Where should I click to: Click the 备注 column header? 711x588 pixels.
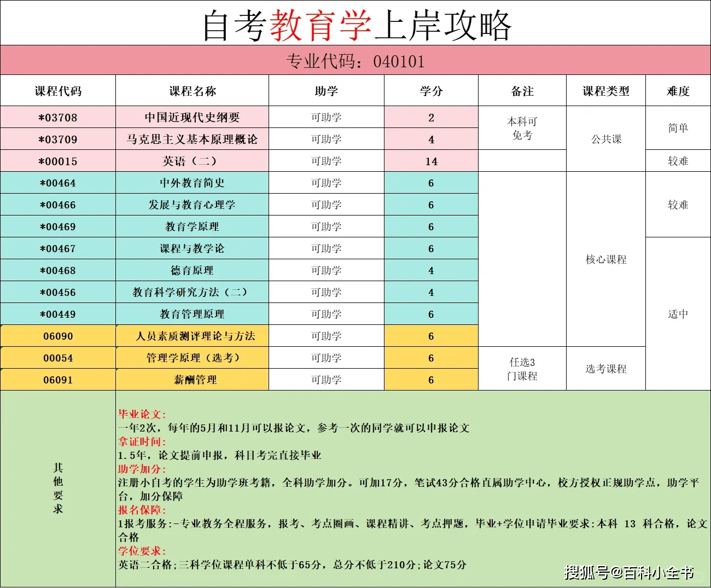coord(522,91)
